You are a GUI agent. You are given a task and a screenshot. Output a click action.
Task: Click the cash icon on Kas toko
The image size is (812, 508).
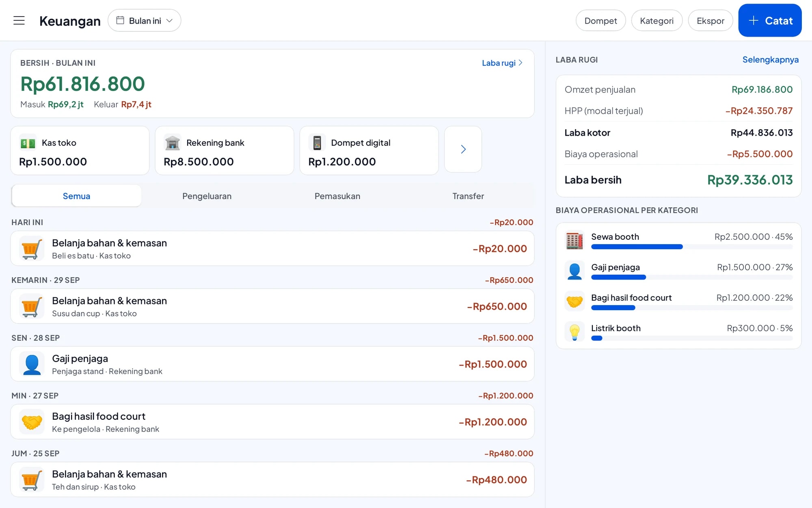tap(28, 143)
